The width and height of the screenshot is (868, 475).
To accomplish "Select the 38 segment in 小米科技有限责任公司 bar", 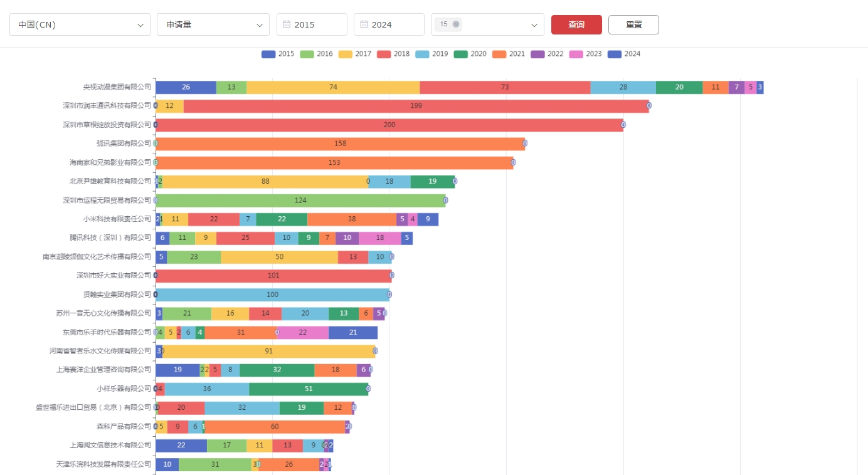I will click(x=352, y=219).
